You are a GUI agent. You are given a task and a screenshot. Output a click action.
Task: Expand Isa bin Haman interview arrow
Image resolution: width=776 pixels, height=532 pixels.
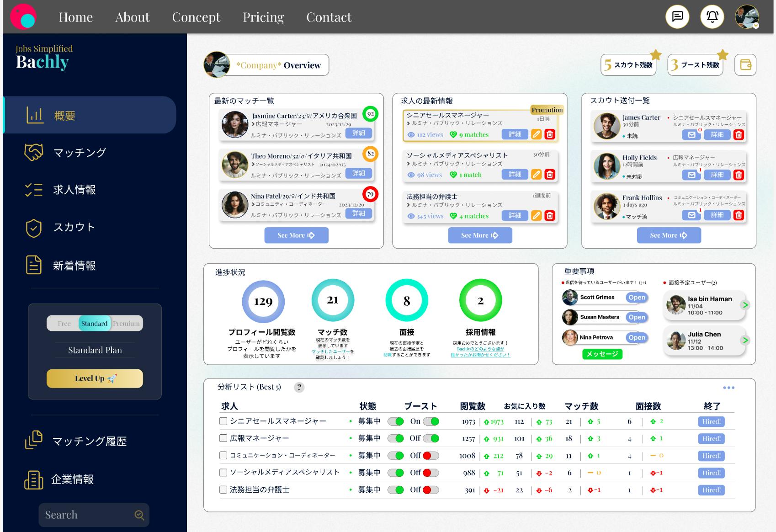[745, 305]
